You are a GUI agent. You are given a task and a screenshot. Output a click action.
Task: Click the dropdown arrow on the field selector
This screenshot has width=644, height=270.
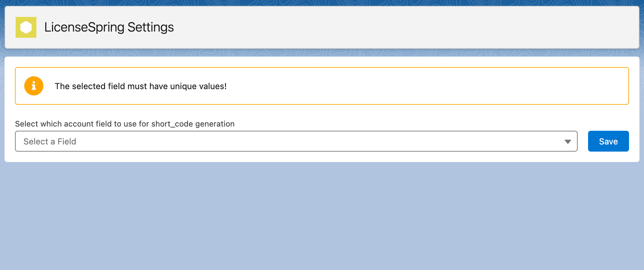click(x=568, y=142)
